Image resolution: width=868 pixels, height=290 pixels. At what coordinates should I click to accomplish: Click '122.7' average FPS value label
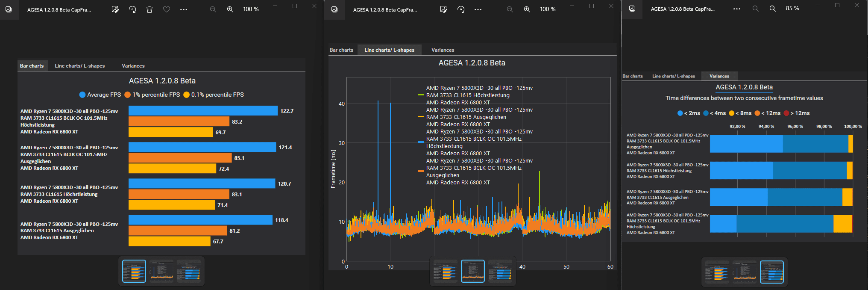(287, 111)
